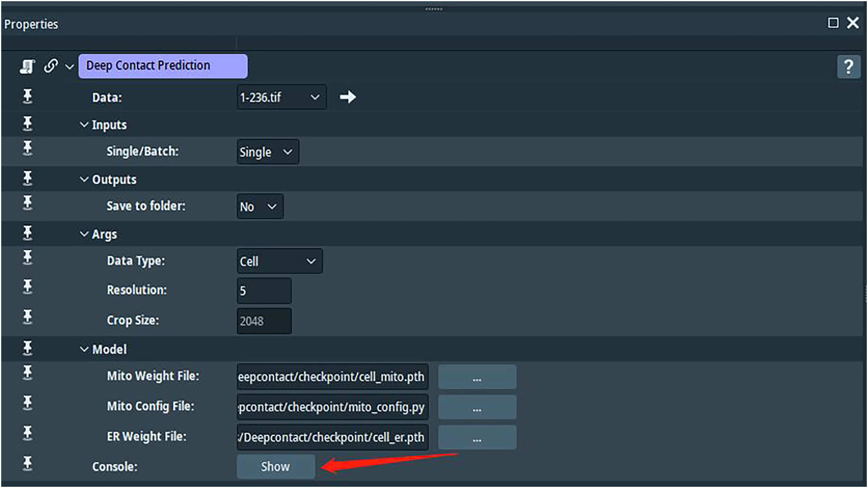Image resolution: width=868 pixels, height=488 pixels.
Task: Select the Deep Contact Prediction module header
Action: pos(163,66)
